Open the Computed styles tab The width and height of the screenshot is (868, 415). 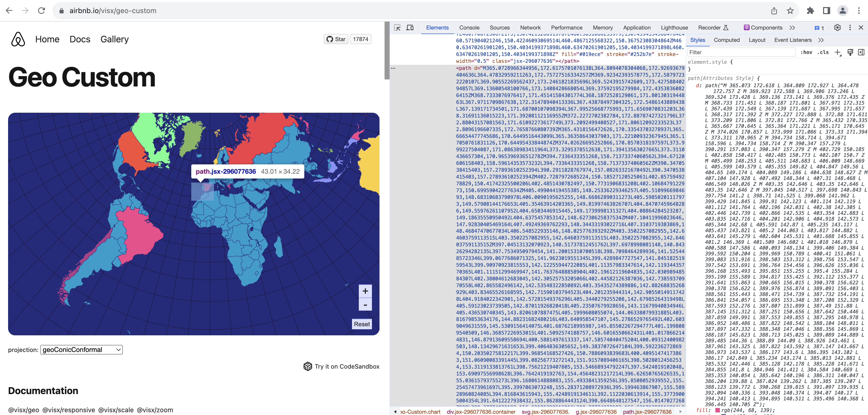coord(727,40)
